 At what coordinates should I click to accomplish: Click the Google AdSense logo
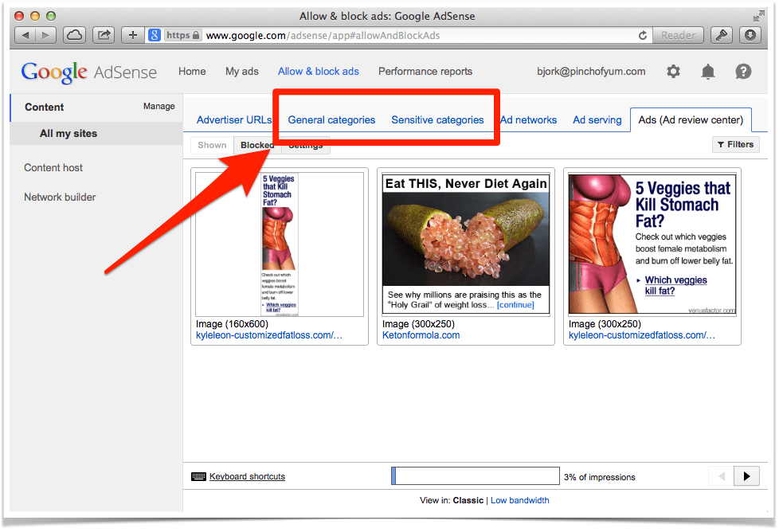coord(88,72)
